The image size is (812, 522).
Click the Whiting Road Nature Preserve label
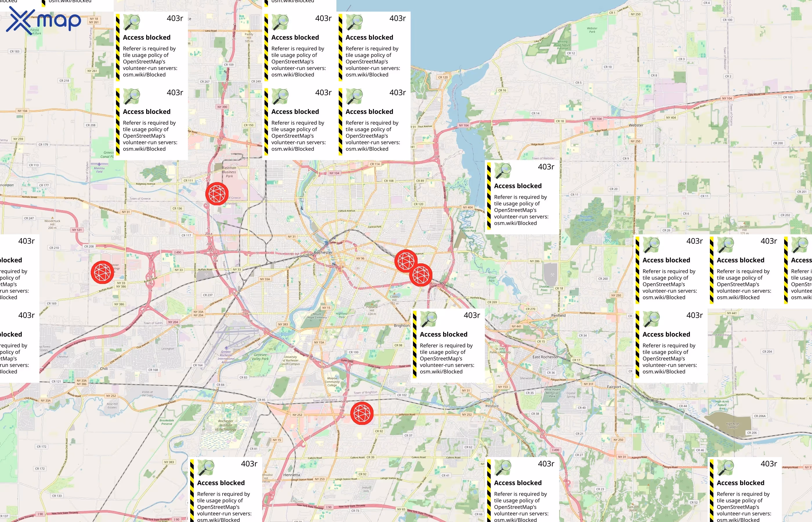pyautogui.click(x=562, y=45)
